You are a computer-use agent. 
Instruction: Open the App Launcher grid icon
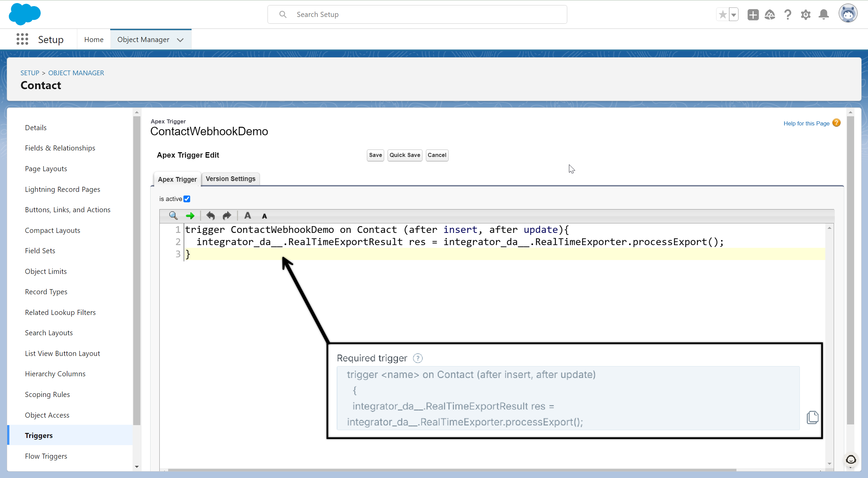(x=22, y=39)
